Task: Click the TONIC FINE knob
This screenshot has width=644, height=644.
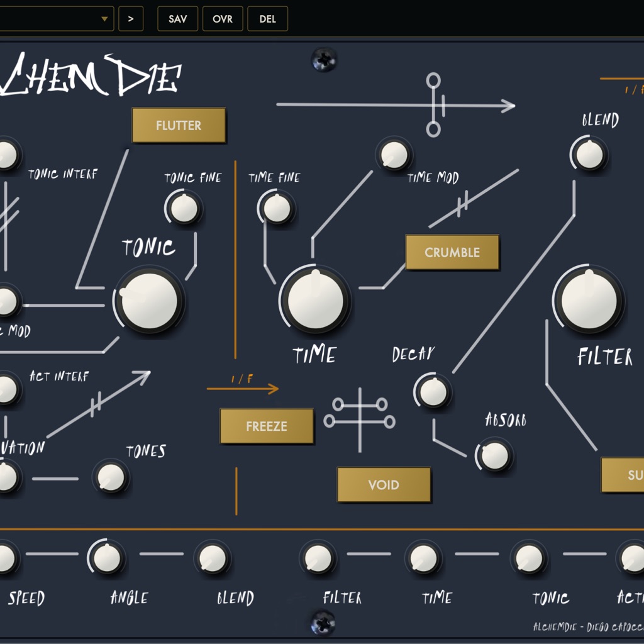Action: pos(184,208)
